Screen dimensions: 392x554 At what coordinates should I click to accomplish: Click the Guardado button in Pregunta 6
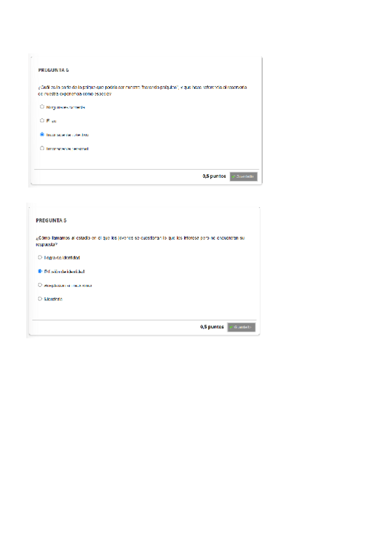click(x=244, y=176)
